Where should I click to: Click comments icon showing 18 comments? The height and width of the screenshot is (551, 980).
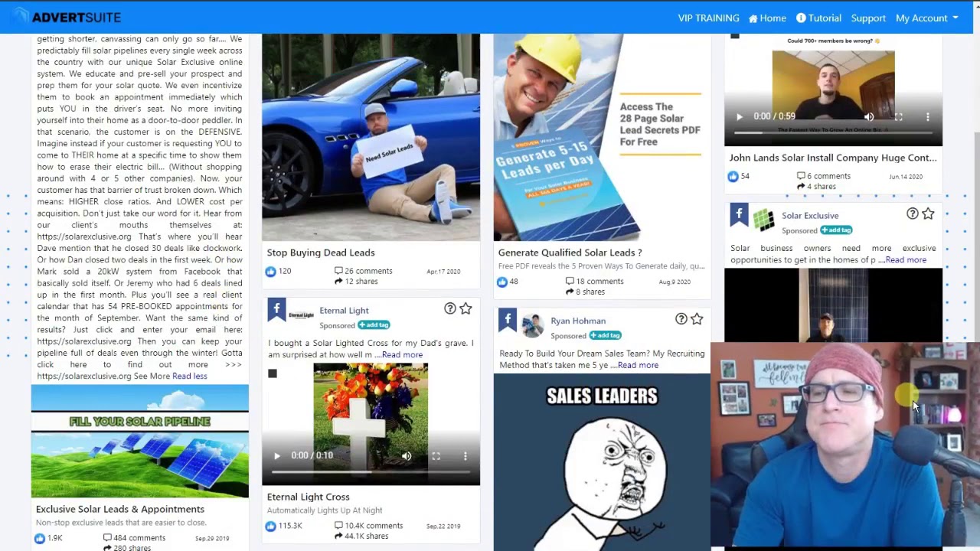[570, 282]
